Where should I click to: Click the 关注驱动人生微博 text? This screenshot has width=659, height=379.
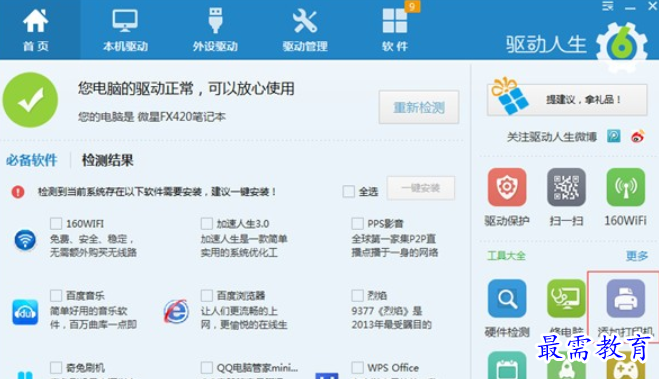coord(552,137)
